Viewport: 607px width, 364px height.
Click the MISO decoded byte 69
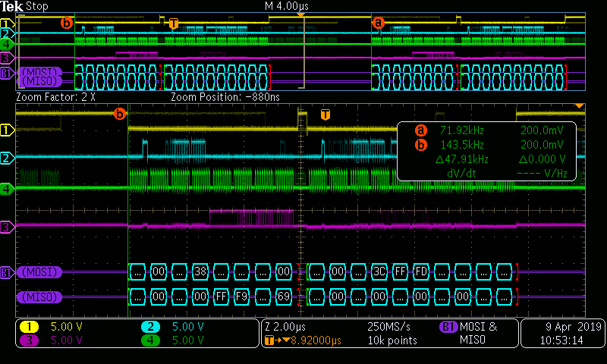pos(283,297)
